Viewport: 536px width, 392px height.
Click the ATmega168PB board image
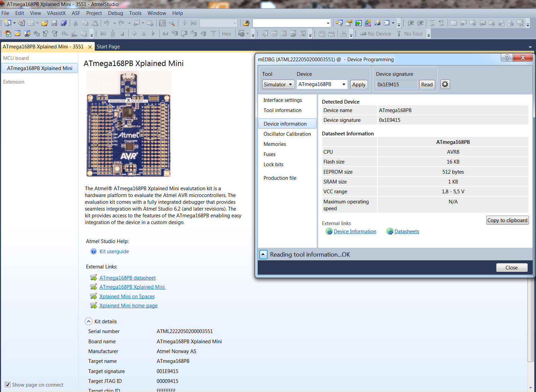[x=129, y=124]
